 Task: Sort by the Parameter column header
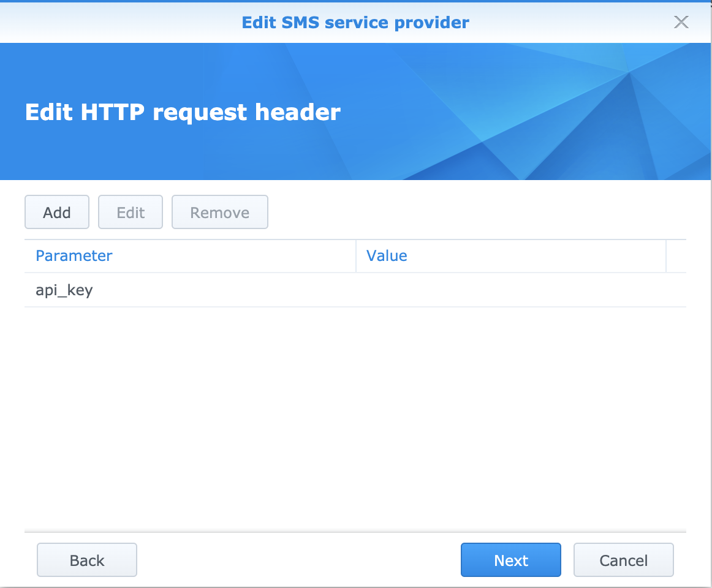(x=74, y=255)
